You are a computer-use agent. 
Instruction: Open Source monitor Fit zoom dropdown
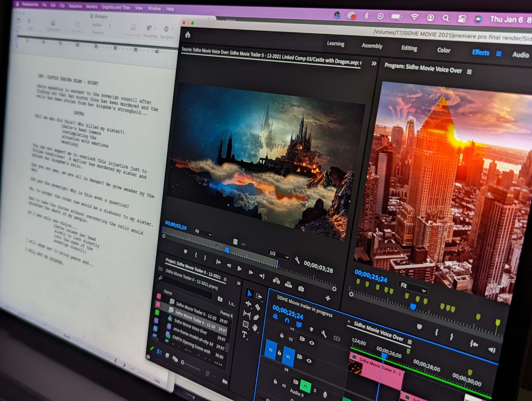click(x=203, y=233)
